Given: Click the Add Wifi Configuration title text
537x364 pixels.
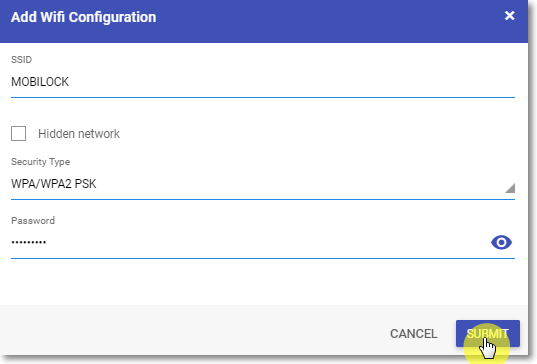Looking at the screenshot, I should click(x=84, y=17).
